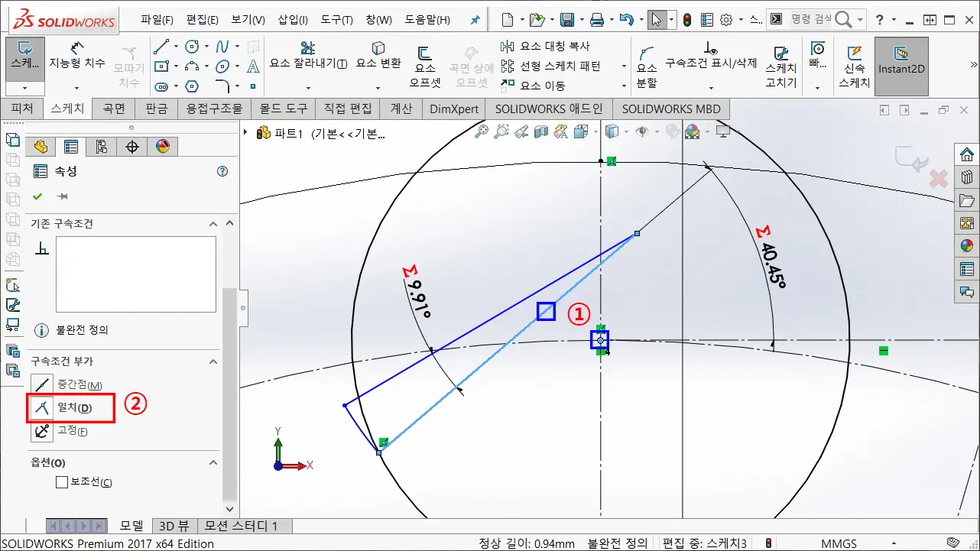Select the Arc sketch tool
The width and height of the screenshot is (980, 551).
(x=192, y=67)
